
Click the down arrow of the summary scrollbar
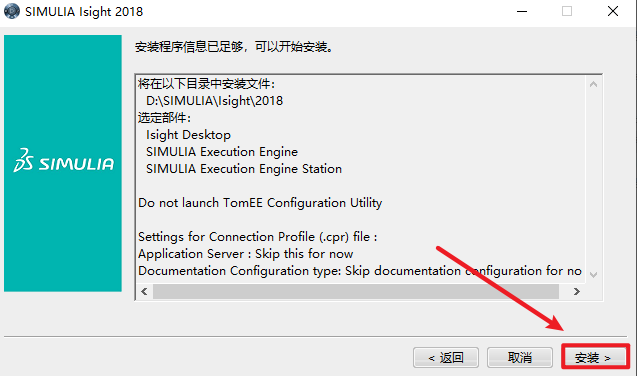(594, 274)
